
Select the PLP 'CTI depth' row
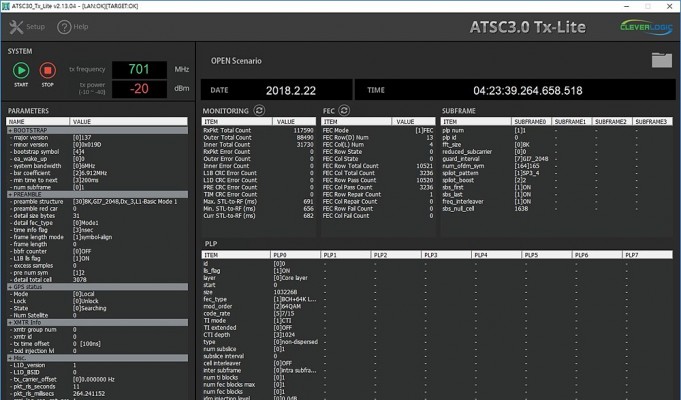pos(437,335)
